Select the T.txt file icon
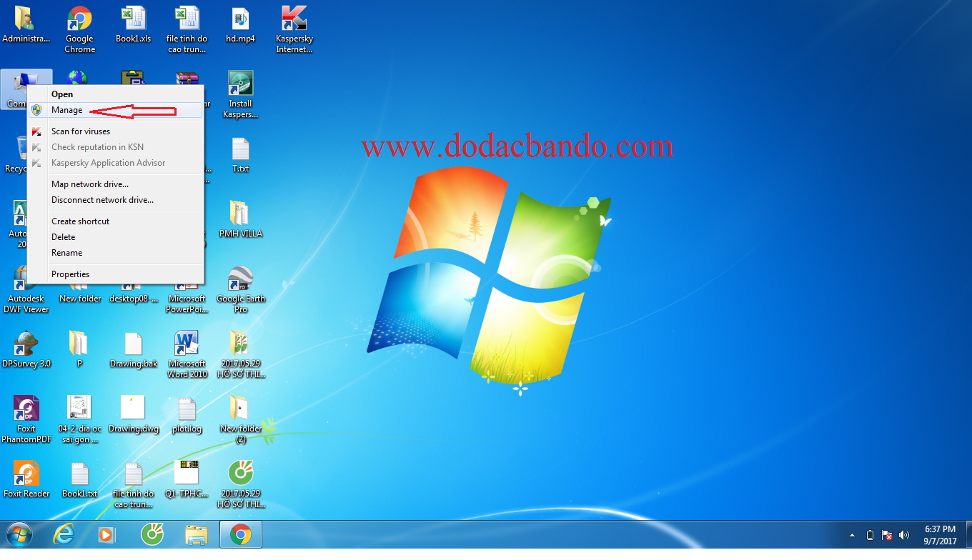 (240, 155)
